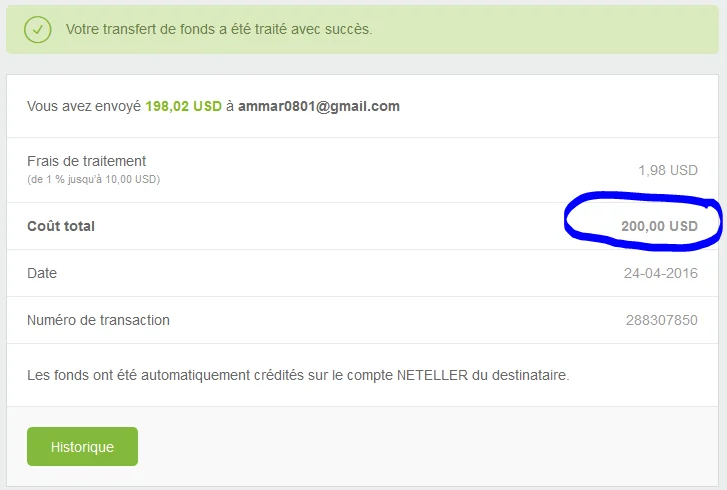Click the processing fee 1,98 USD
Image resolution: width=727 pixels, height=490 pixels.
(668, 170)
